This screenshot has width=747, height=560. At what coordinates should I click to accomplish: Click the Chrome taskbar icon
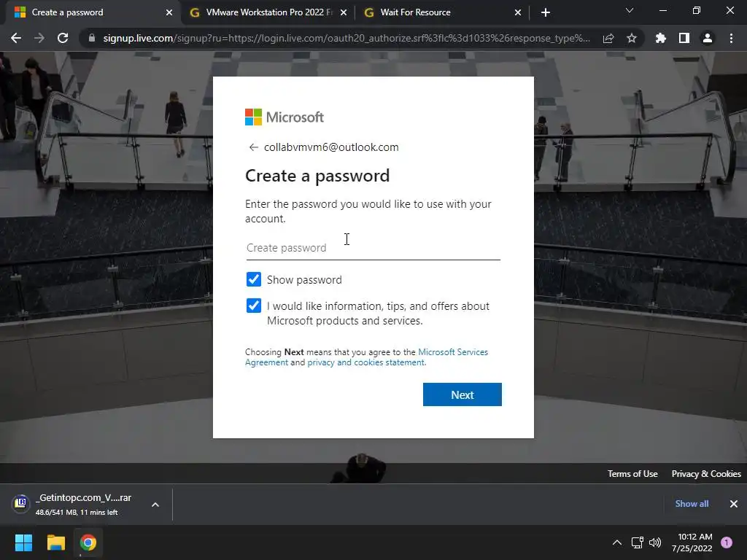[x=88, y=542]
